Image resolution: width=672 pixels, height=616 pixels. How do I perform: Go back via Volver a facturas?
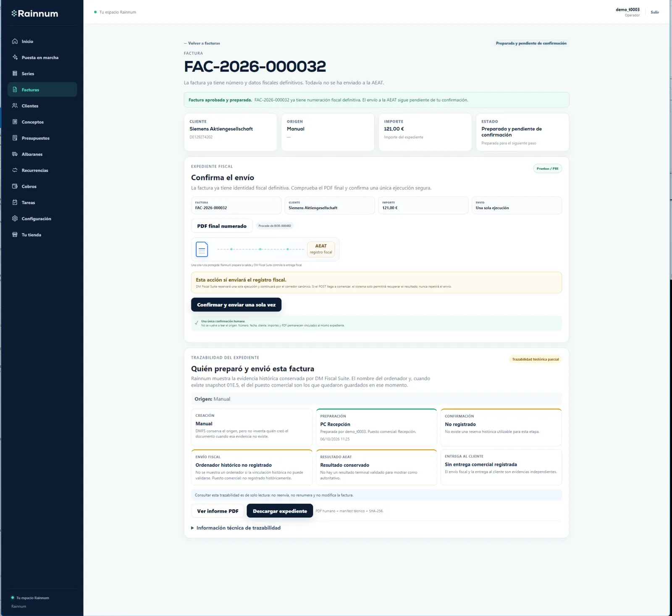pyautogui.click(x=202, y=43)
